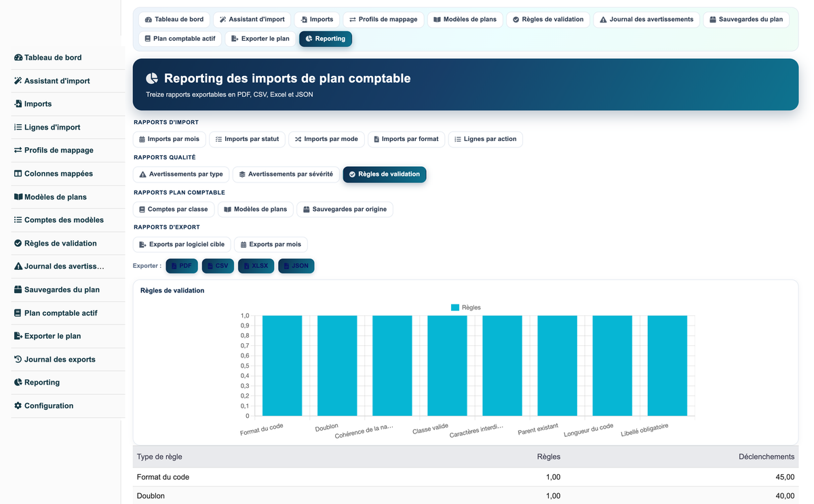Viewport: 814px width, 504px height.
Task: Click history icon beside Journal des exports
Action: [18, 359]
